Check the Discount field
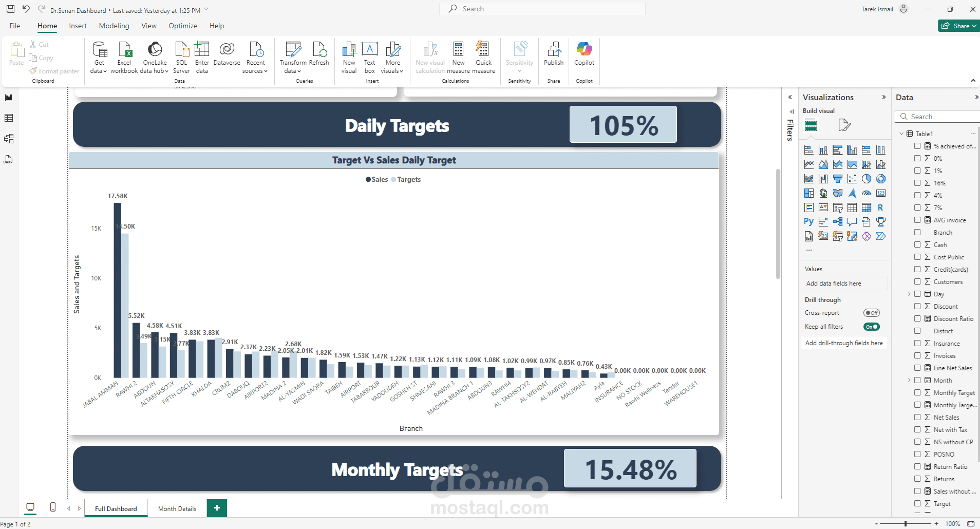Viewport: 980px width, 529px height. pos(917,306)
